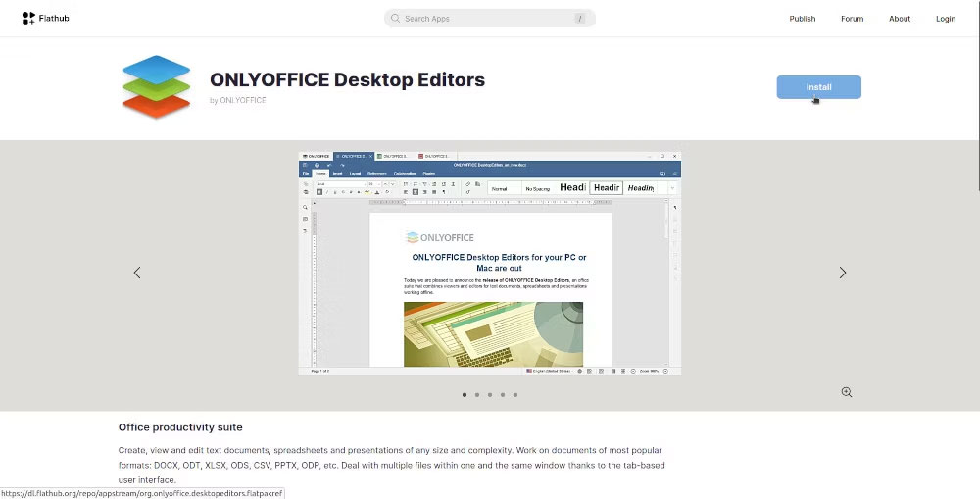Click the description paragraph starting 'Create, view and edit'
This screenshot has height=499, width=980.
pyautogui.click(x=392, y=466)
